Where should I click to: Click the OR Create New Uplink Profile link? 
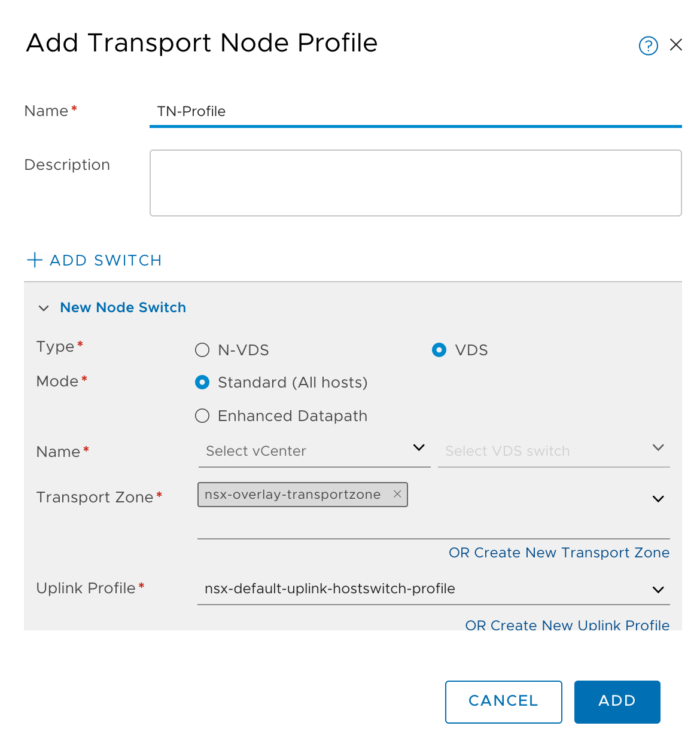pyautogui.click(x=568, y=625)
